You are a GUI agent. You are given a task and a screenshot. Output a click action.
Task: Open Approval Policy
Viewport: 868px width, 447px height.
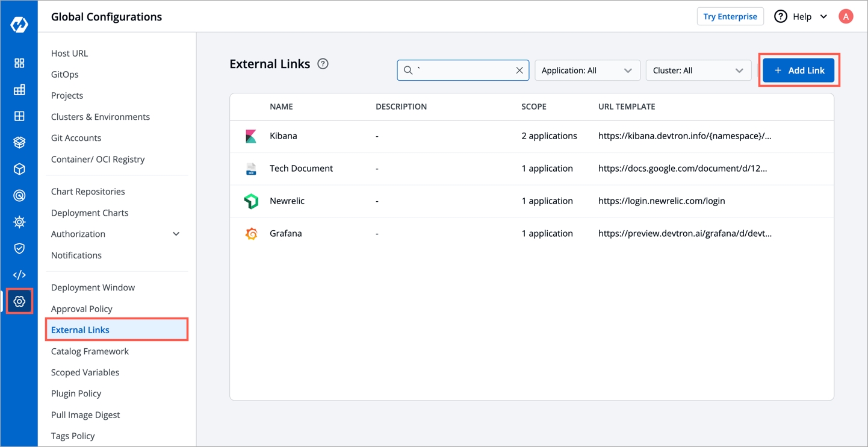pos(82,309)
